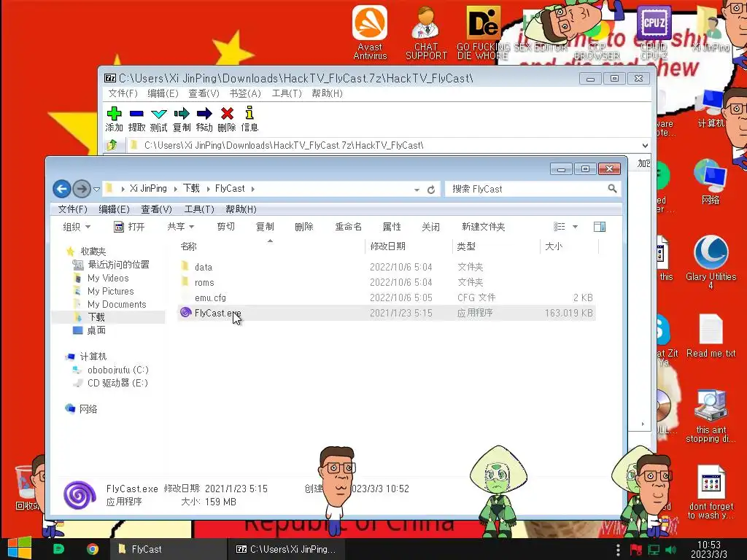Open Read me.txt desktop file
The height and width of the screenshot is (560, 747).
(x=711, y=336)
